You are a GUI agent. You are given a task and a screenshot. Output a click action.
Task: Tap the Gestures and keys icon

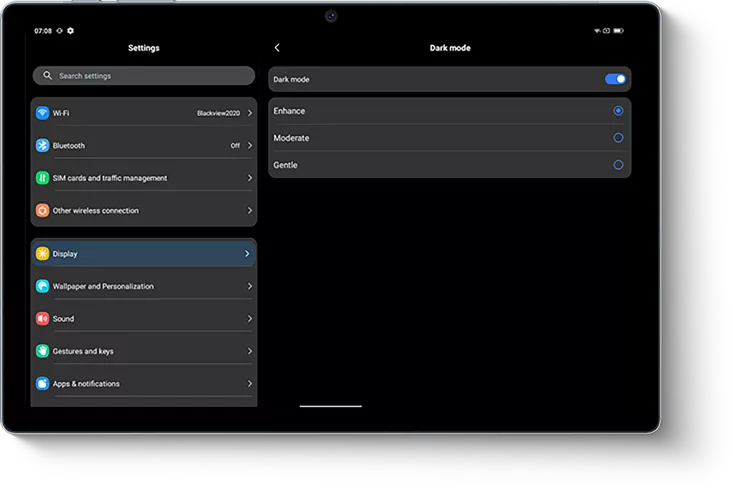[x=42, y=351]
